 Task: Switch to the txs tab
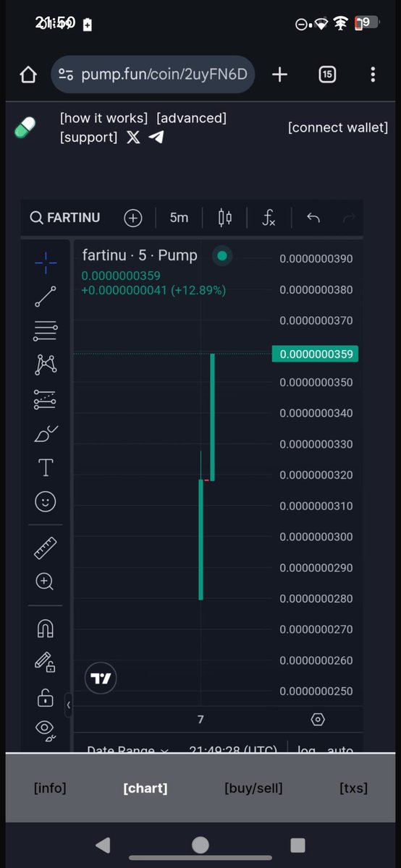tap(353, 788)
